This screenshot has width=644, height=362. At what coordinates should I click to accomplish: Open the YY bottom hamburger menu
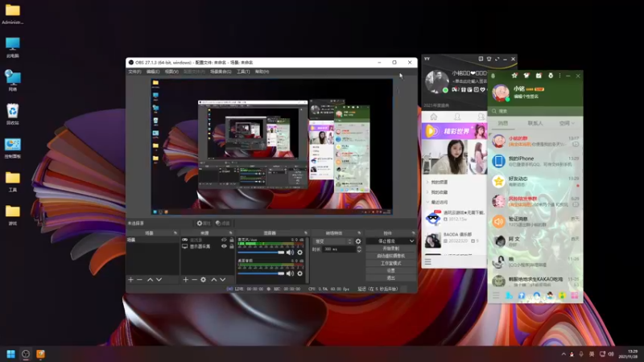click(x=428, y=261)
